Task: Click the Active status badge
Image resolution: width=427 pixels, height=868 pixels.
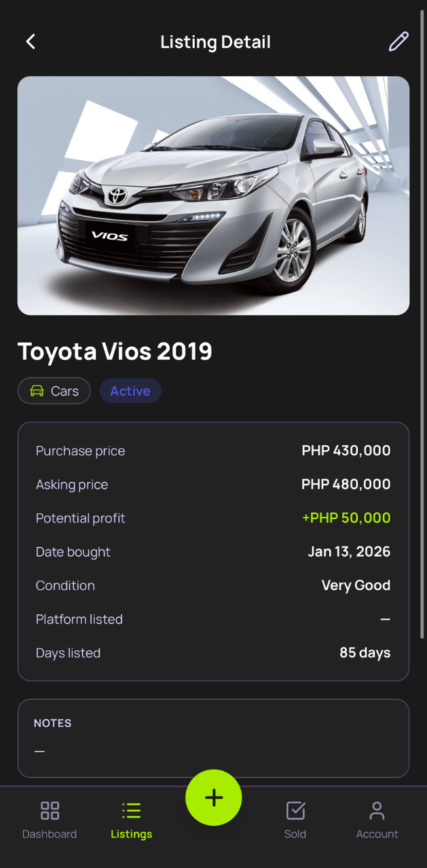Action: click(130, 391)
